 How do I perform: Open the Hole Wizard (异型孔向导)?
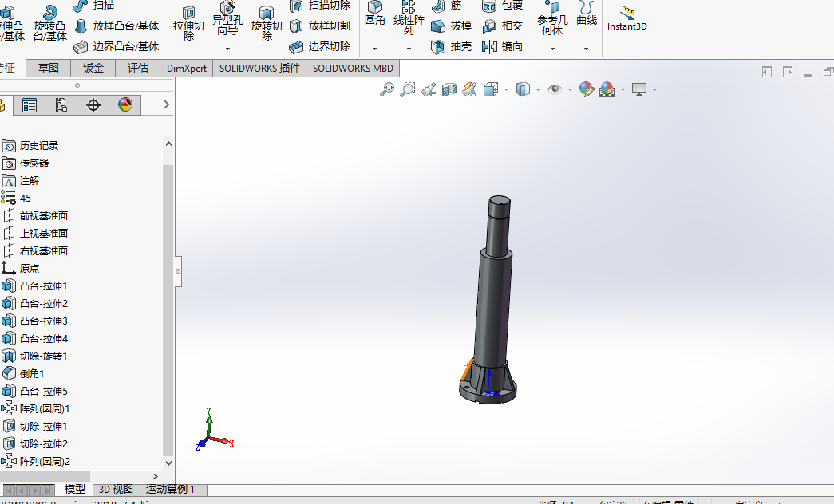(x=227, y=18)
